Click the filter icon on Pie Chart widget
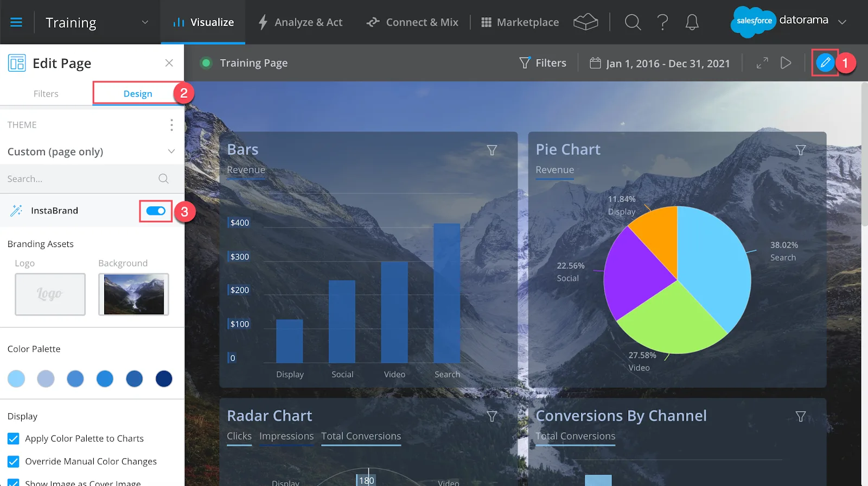 [x=801, y=150]
